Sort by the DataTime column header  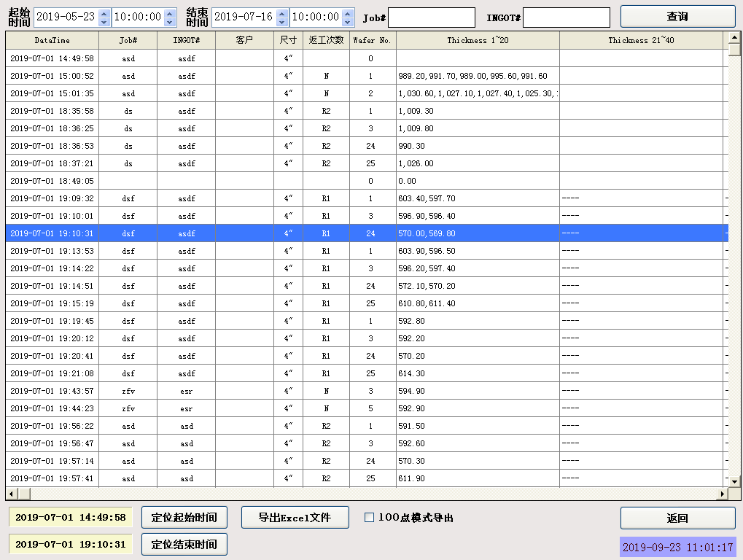click(52, 40)
